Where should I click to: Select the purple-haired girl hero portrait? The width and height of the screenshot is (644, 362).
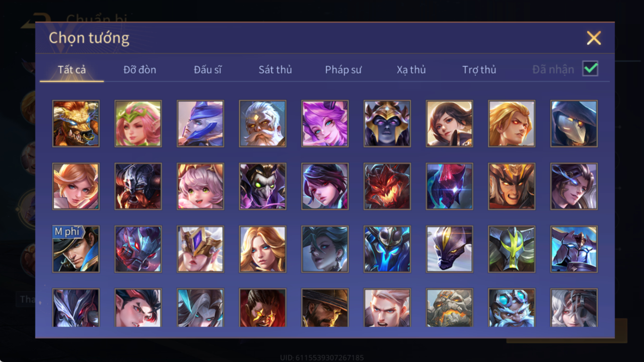click(x=325, y=124)
